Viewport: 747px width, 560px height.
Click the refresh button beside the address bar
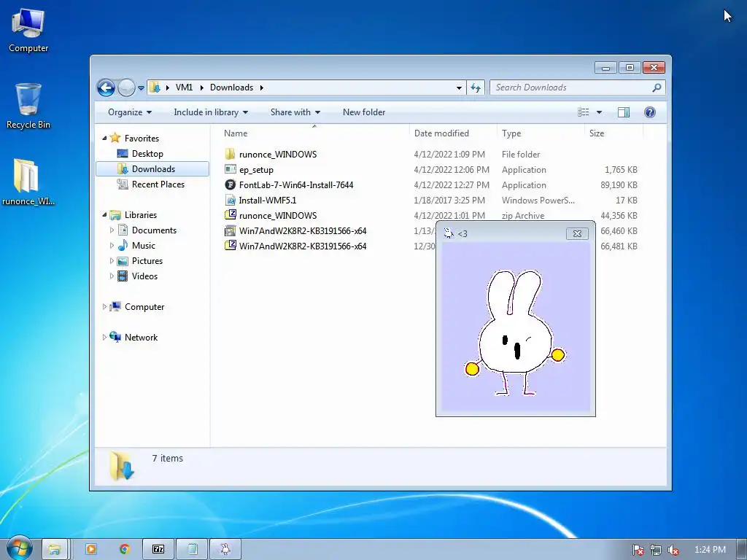coord(476,87)
